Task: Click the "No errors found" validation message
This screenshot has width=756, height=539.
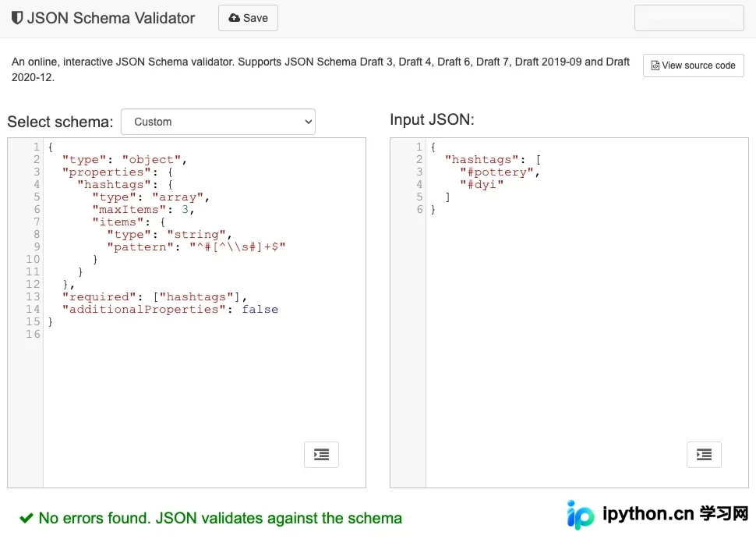Action: [221, 518]
